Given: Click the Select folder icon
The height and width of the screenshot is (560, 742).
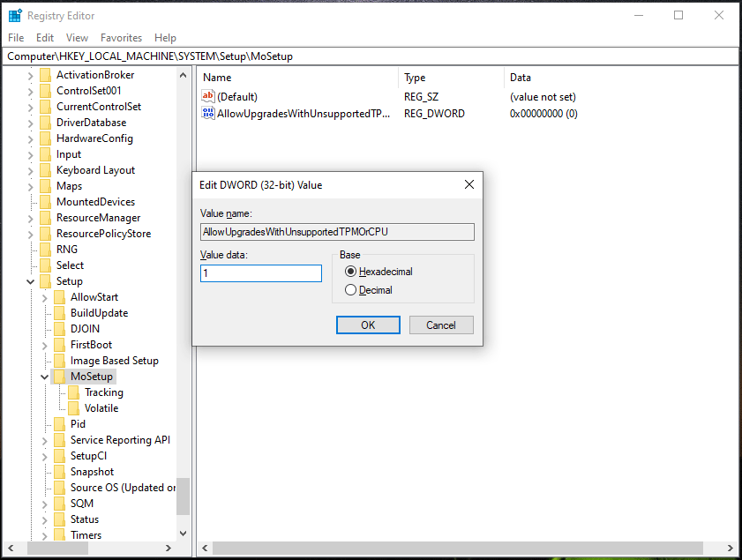Looking at the screenshot, I should coord(45,265).
